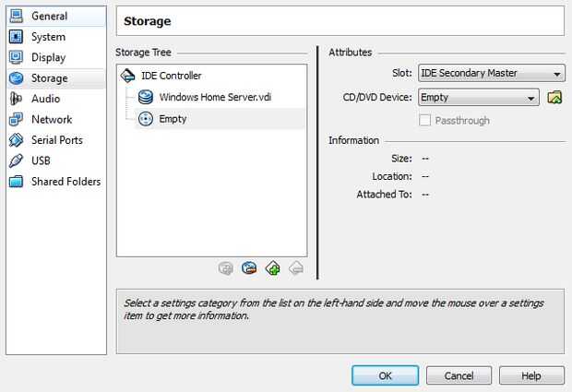Image resolution: width=572 pixels, height=392 pixels.
Task: Select Windows Home Server.vdi in the tree
Action: pyautogui.click(x=215, y=97)
